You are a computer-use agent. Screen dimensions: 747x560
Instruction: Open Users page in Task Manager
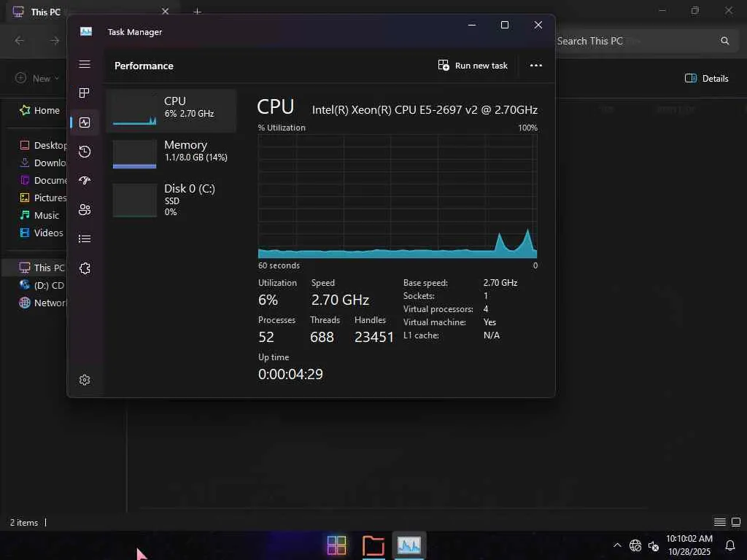(x=85, y=209)
